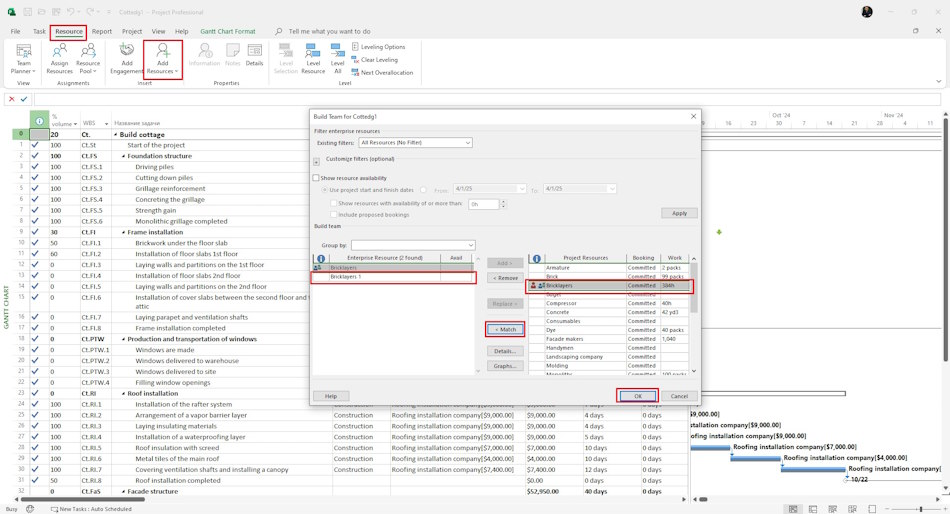Switch to the View tab
Viewport: 950px width, 514px height.
tap(158, 31)
